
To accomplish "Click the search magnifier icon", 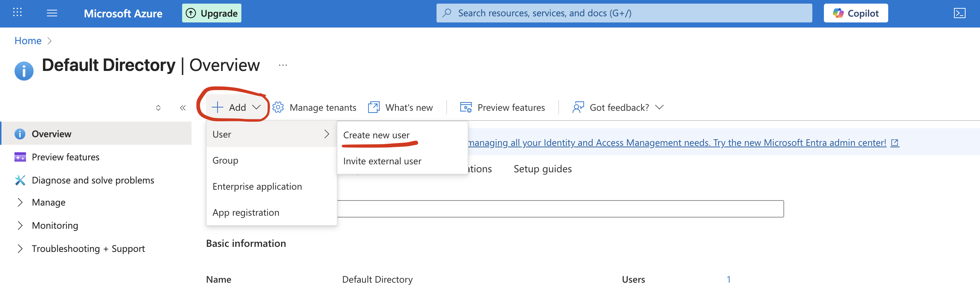I will point(447,13).
